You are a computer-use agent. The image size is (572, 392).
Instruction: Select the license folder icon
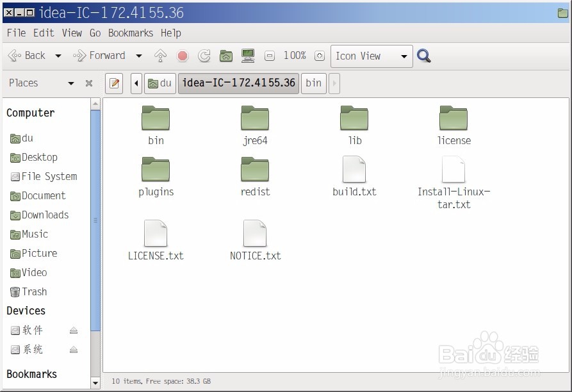pyautogui.click(x=454, y=118)
